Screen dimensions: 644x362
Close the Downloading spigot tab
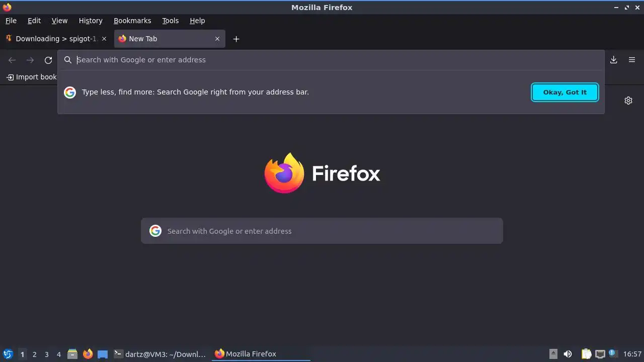coord(104,39)
